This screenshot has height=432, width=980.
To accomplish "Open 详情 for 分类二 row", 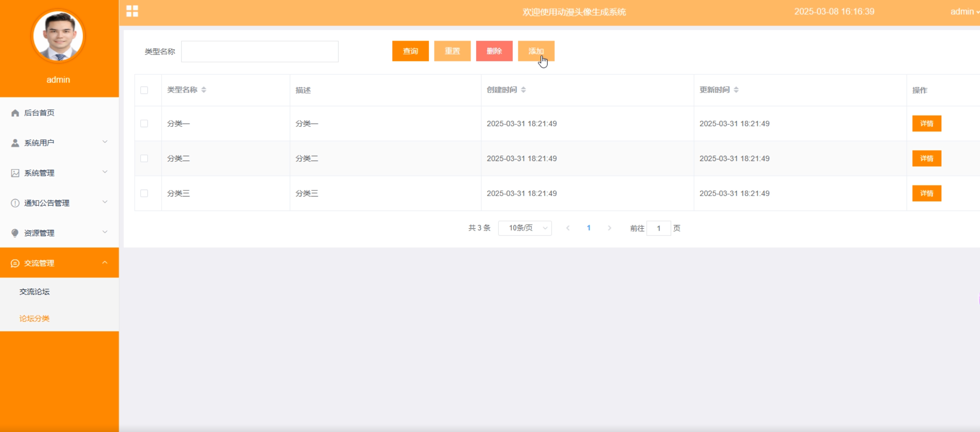I will point(926,159).
